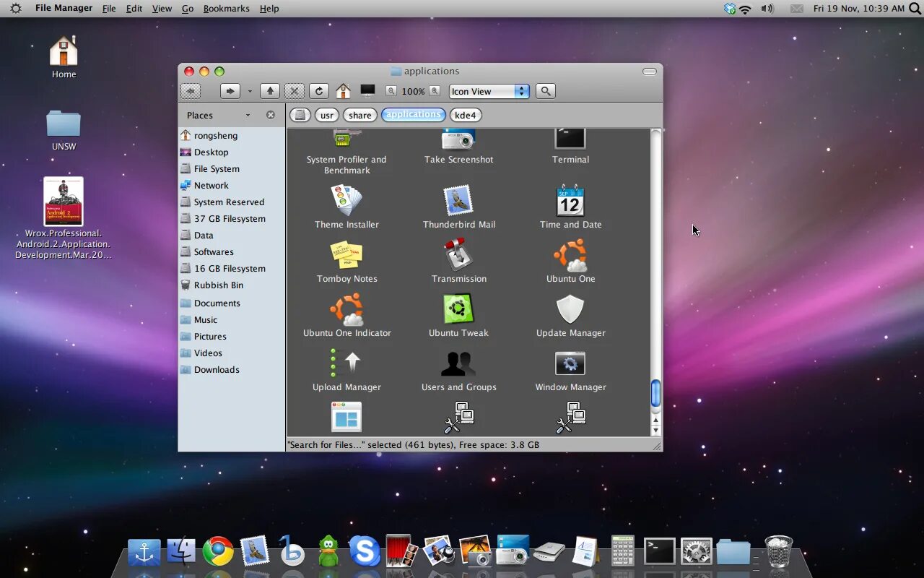
Task: Reload the current folder
Action: click(x=318, y=91)
